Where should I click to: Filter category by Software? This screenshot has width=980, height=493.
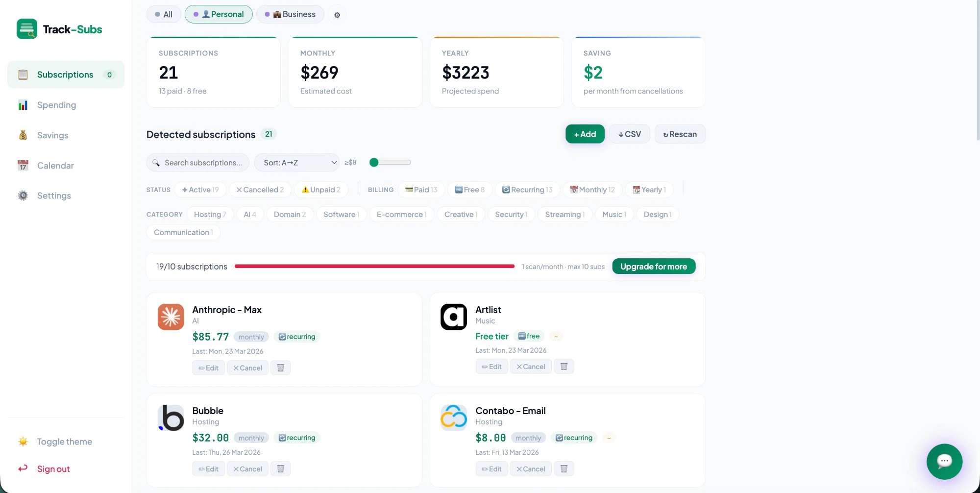click(x=342, y=214)
